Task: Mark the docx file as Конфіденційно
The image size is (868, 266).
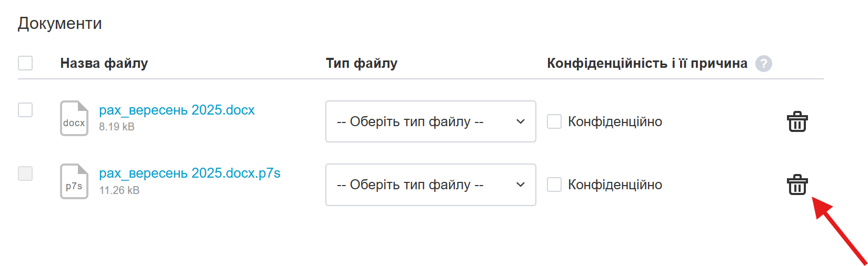Action: click(554, 121)
